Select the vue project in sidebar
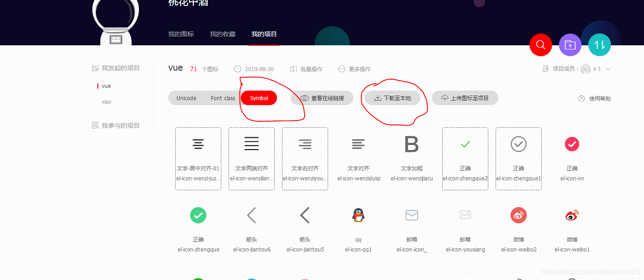644x280 pixels. pos(106,86)
